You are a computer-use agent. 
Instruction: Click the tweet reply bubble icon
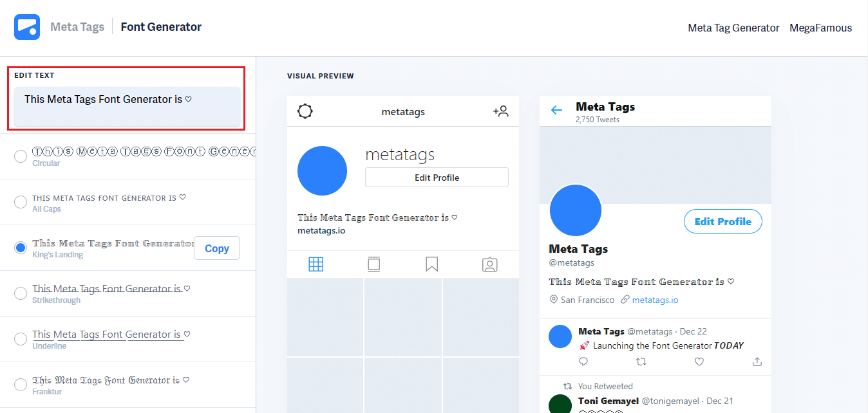tap(583, 362)
